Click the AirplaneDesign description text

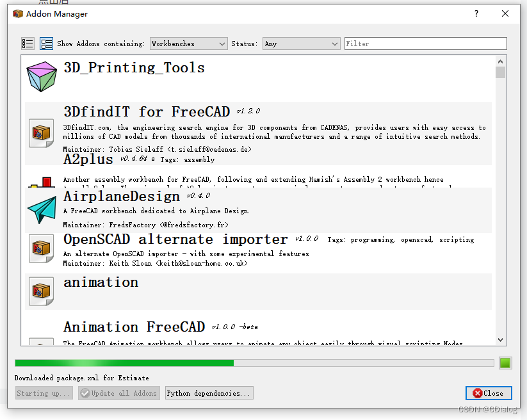pos(156,211)
